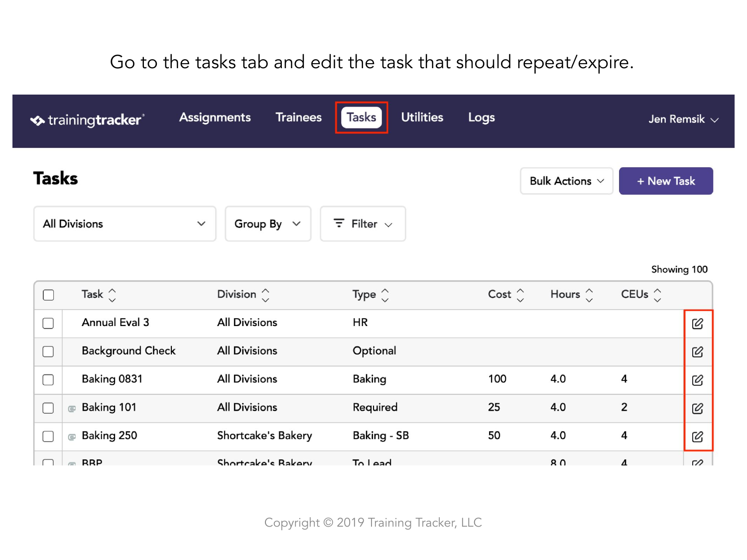Open the All Divisions dropdown
Viewport: 747px width, 560px height.
tap(125, 224)
